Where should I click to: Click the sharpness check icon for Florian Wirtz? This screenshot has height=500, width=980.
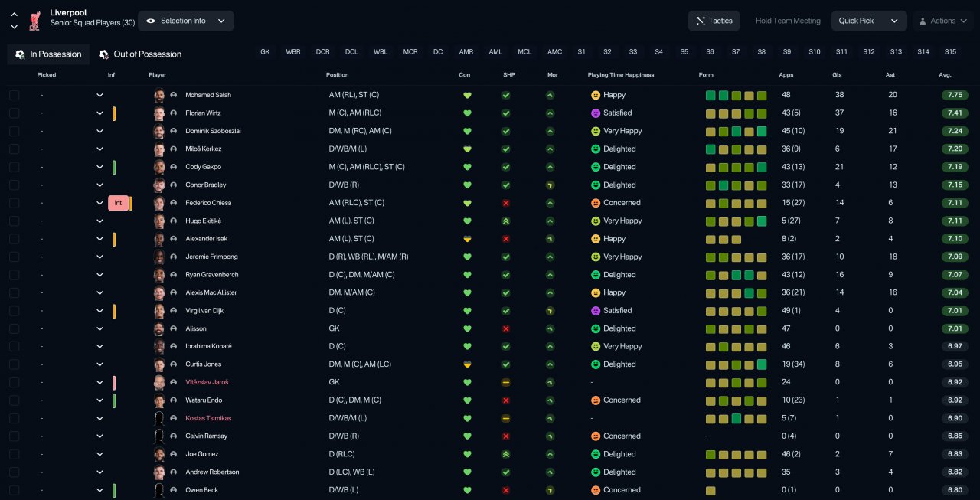[x=506, y=113]
